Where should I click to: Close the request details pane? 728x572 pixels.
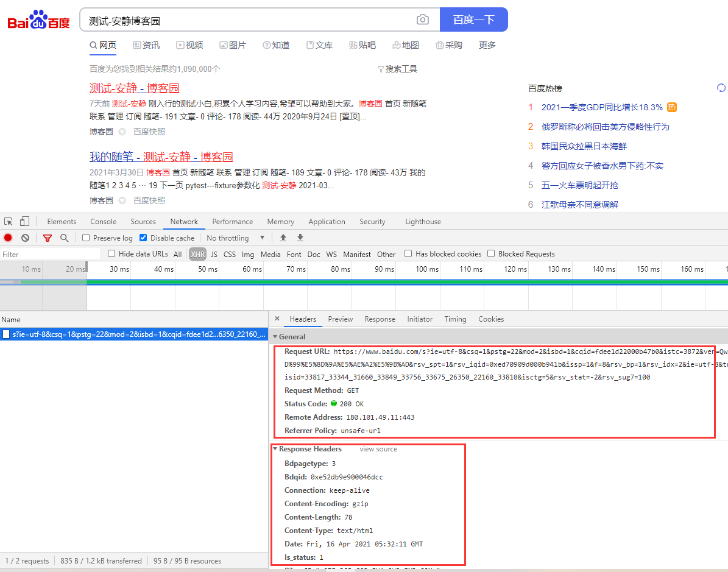[x=277, y=319]
